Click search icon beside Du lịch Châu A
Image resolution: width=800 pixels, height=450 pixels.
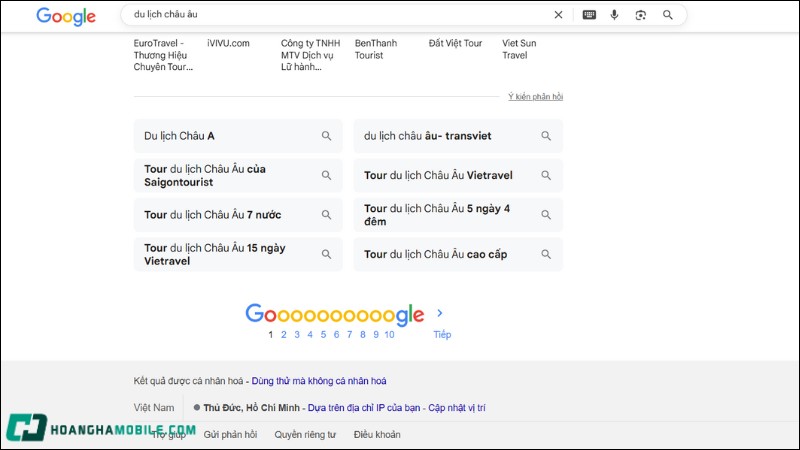coord(326,136)
